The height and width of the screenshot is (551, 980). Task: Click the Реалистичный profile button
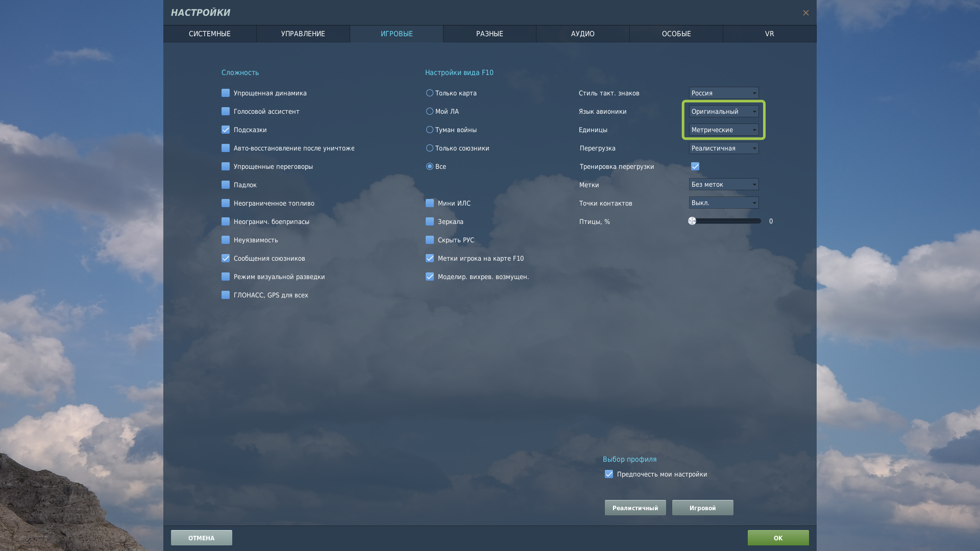[635, 508]
